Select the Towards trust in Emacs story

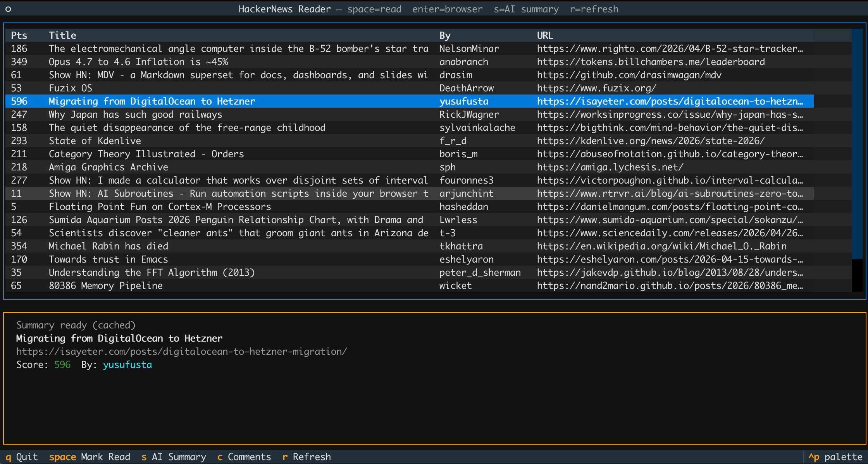pyautogui.click(x=108, y=259)
